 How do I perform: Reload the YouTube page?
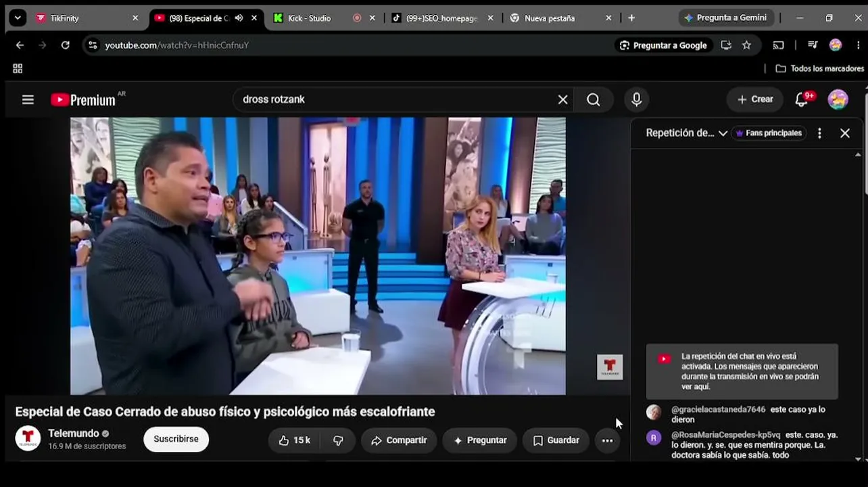pyautogui.click(x=65, y=45)
